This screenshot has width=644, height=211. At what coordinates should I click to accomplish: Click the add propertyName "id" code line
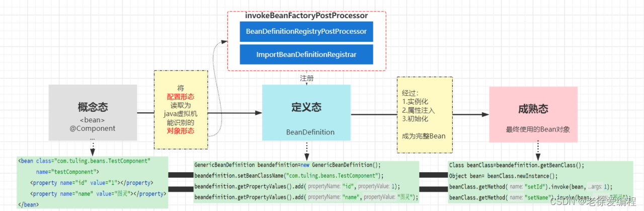coord(297,186)
